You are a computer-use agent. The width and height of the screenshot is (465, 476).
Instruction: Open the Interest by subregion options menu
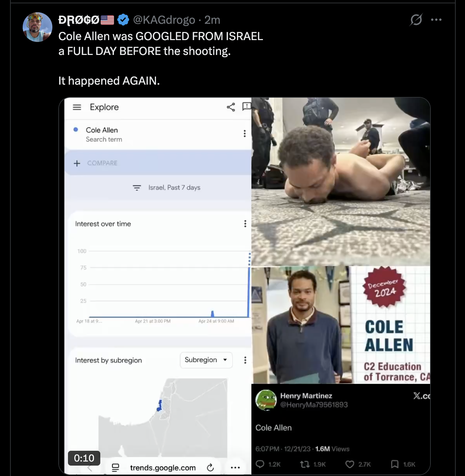245,360
